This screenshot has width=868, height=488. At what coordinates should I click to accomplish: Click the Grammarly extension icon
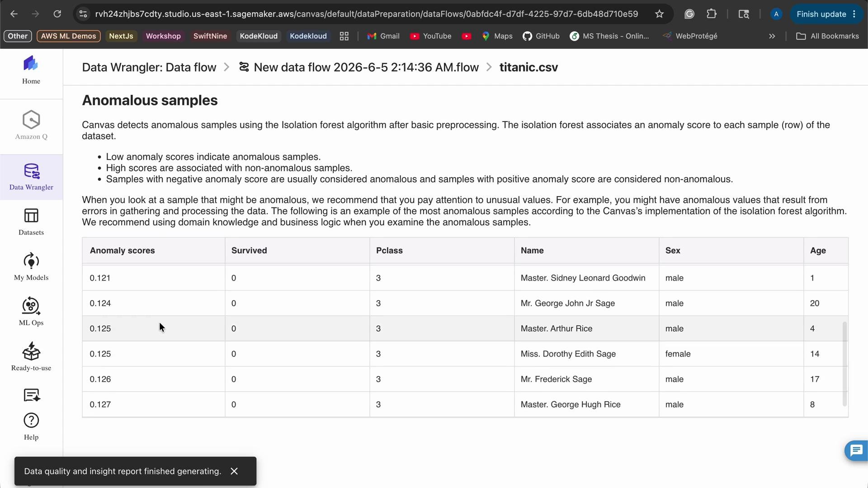pyautogui.click(x=689, y=14)
